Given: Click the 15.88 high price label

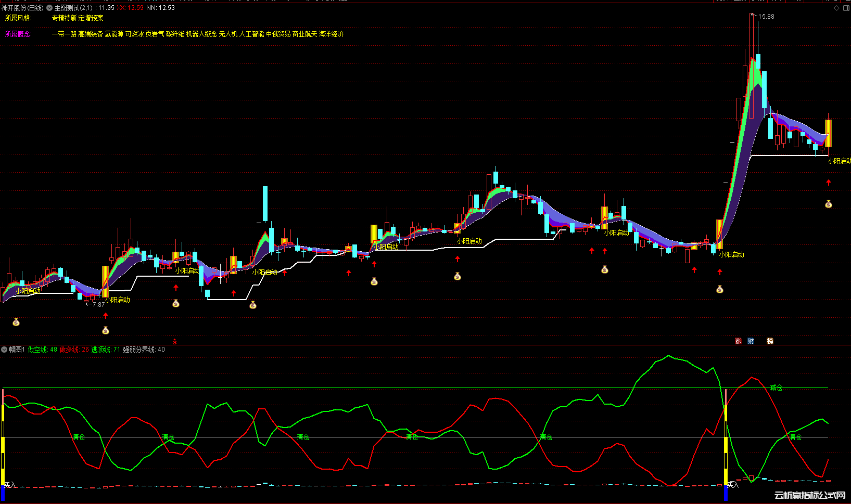Looking at the screenshot, I should (766, 17).
